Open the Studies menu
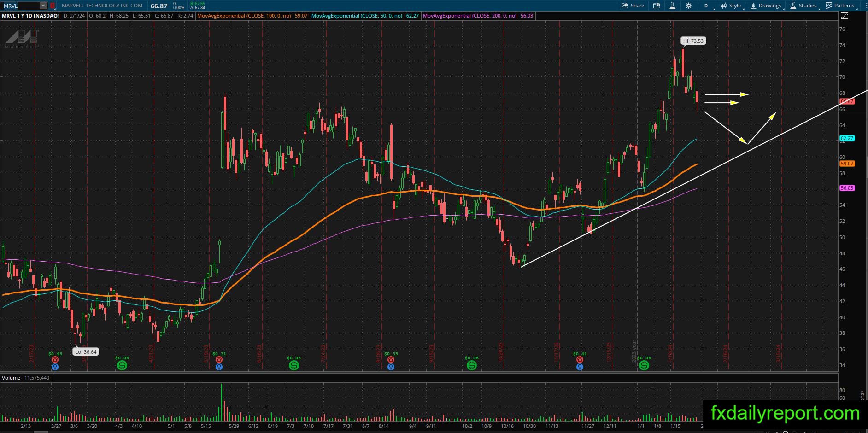868x433 pixels. pos(803,6)
